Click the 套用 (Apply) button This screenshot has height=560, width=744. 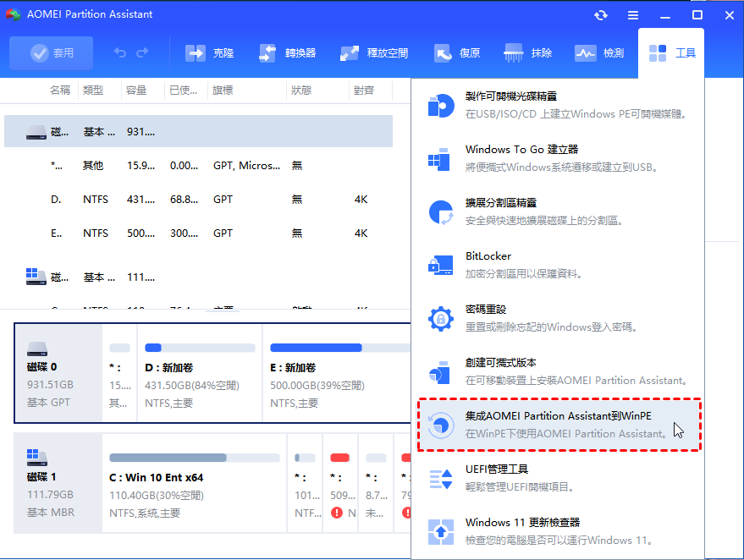click(x=52, y=53)
